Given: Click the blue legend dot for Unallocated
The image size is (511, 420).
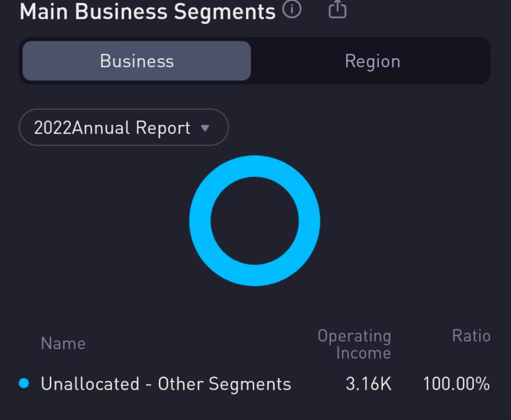Looking at the screenshot, I should (x=24, y=384).
